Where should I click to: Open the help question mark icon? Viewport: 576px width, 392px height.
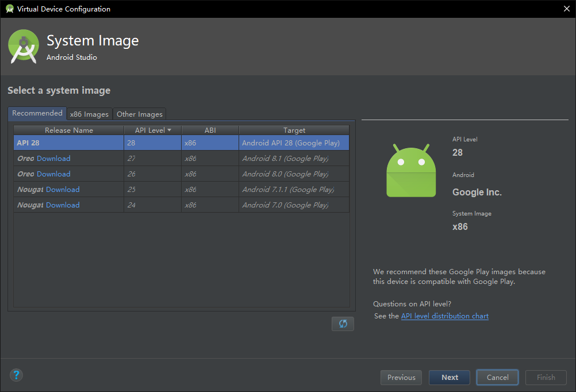click(16, 375)
